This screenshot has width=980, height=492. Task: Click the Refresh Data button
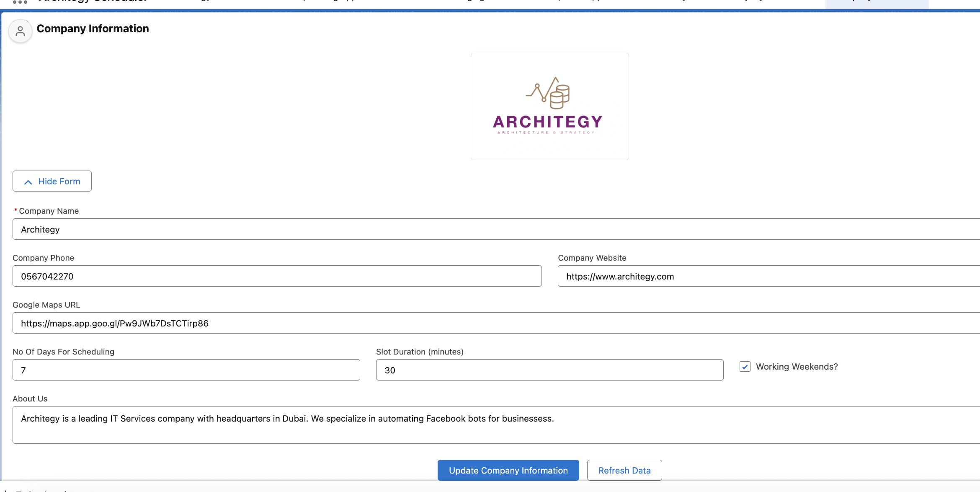tap(624, 470)
